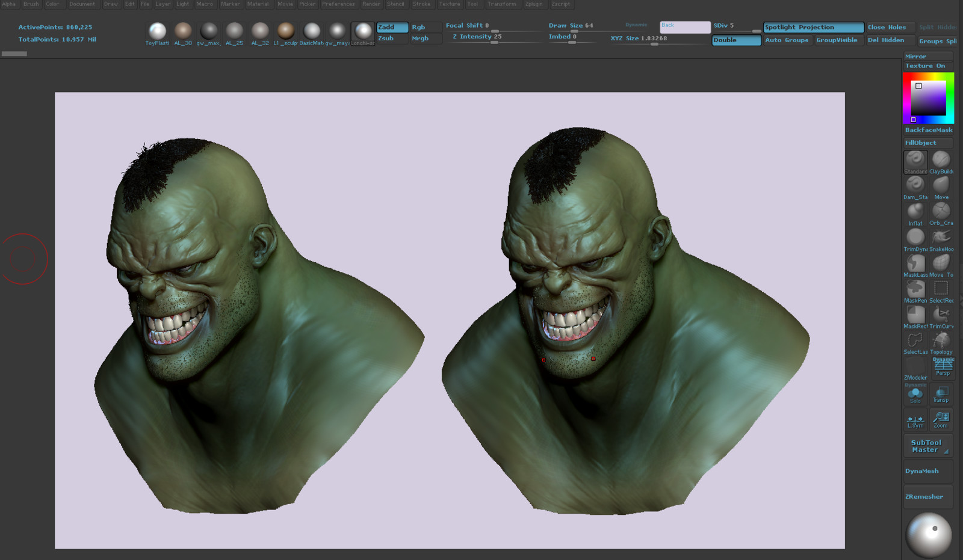This screenshot has width=963, height=560.
Task: Select the MaskLasso brush
Action: [x=915, y=263]
